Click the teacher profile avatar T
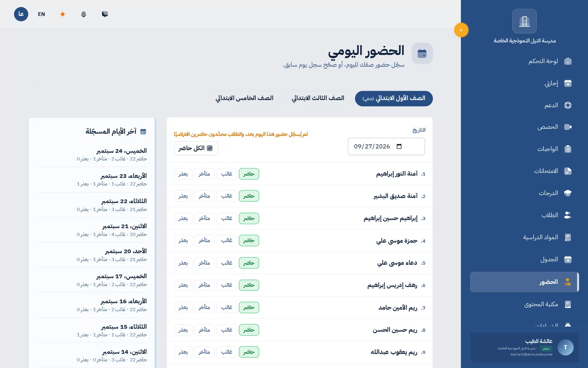The height and width of the screenshot is (368, 588). click(x=565, y=347)
